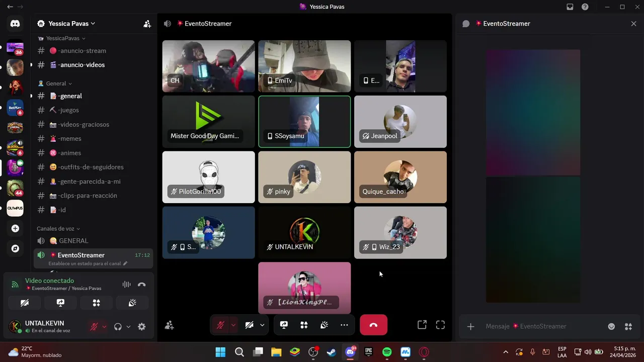Open Discord direct messages home icon
644x362 pixels.
coord(15,24)
